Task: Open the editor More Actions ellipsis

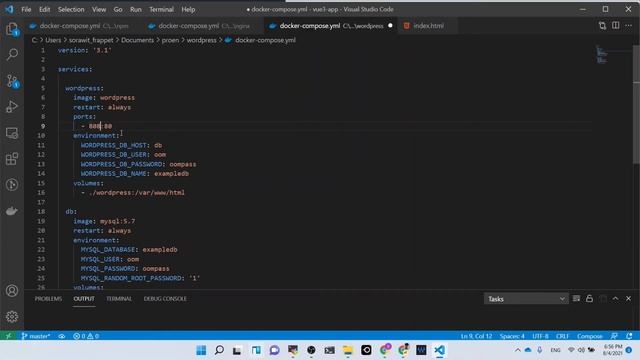Action: (629, 26)
